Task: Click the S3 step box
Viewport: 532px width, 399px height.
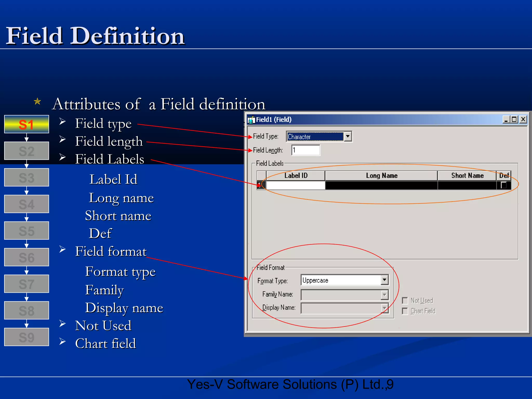Action: click(26, 177)
